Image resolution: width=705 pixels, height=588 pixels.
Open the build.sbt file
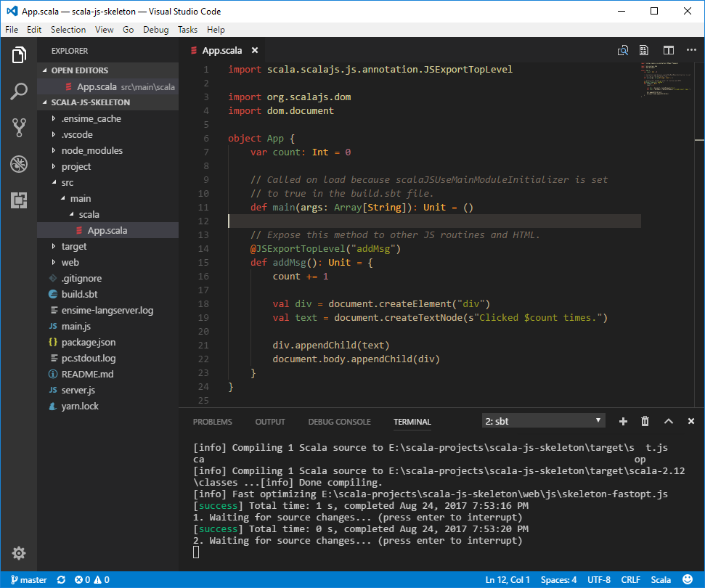pyautogui.click(x=108, y=294)
